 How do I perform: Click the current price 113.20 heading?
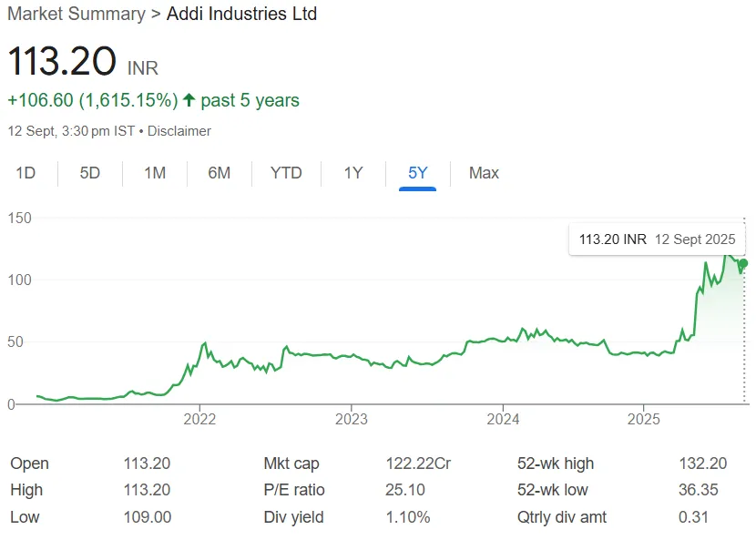click(60, 62)
